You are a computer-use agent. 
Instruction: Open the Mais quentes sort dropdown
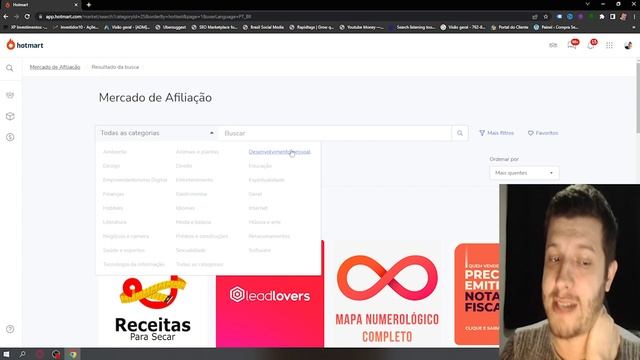[x=524, y=173]
